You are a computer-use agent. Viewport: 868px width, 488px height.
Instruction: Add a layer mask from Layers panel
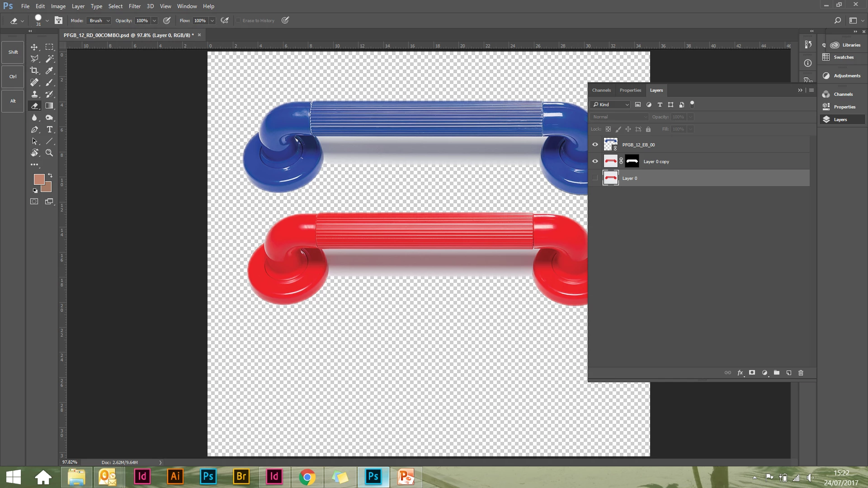tap(752, 373)
